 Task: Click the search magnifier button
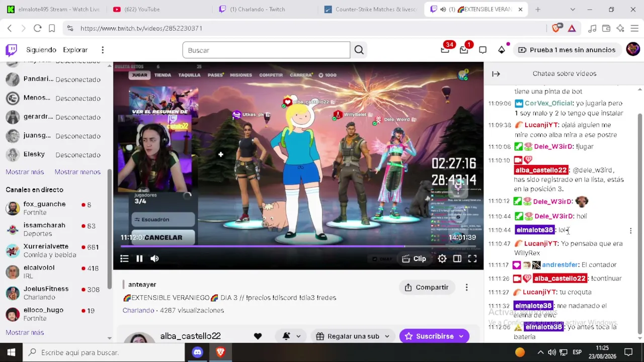[359, 50]
